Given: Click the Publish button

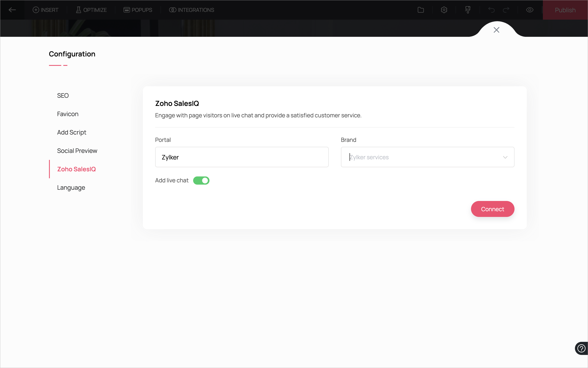Looking at the screenshot, I should click(x=565, y=10).
